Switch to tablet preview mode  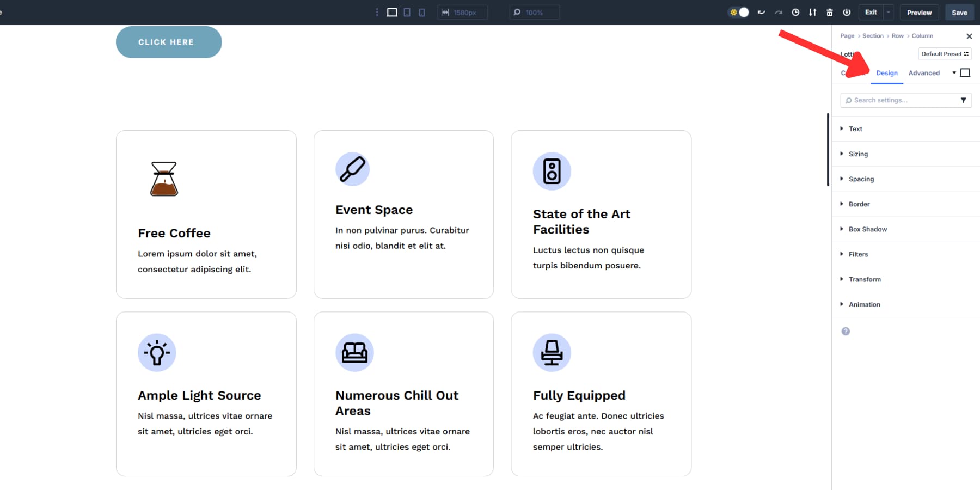pos(406,12)
